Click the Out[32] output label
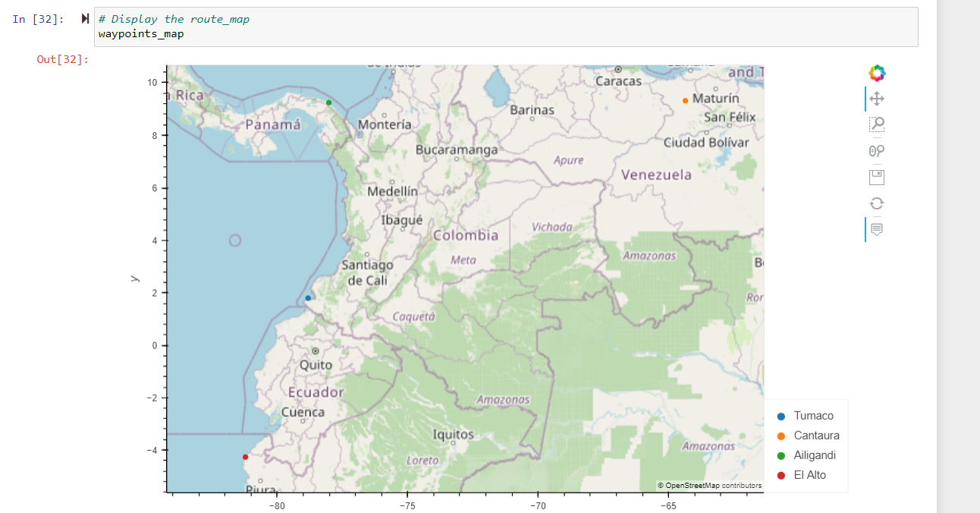This screenshot has height=513, width=980. (63, 59)
